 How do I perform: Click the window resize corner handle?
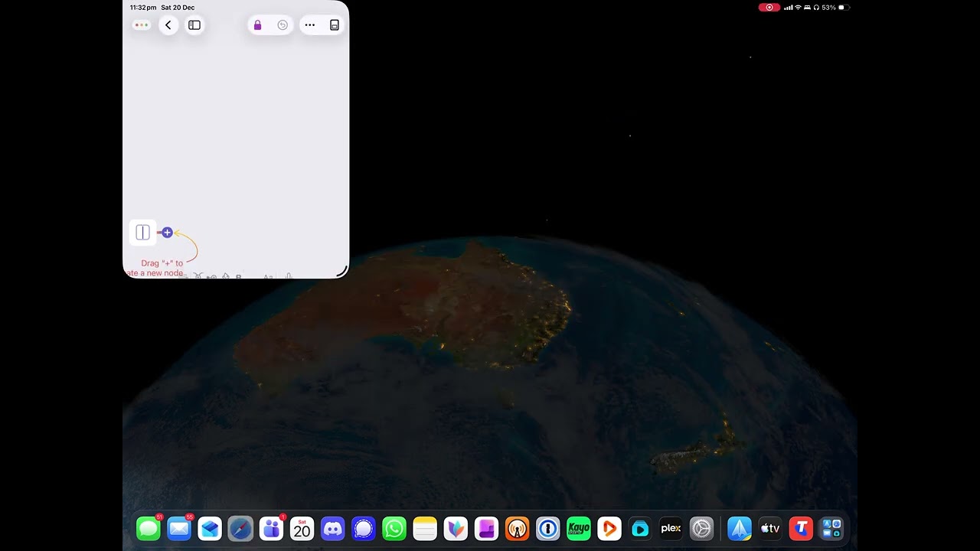[x=342, y=272]
